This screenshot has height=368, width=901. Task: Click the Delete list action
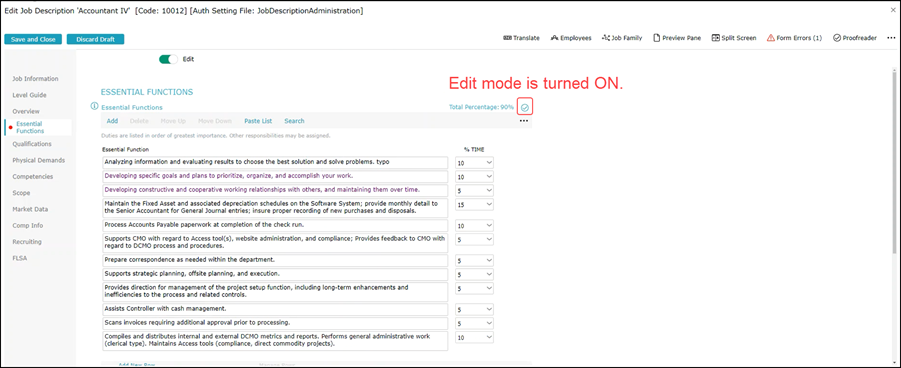139,121
